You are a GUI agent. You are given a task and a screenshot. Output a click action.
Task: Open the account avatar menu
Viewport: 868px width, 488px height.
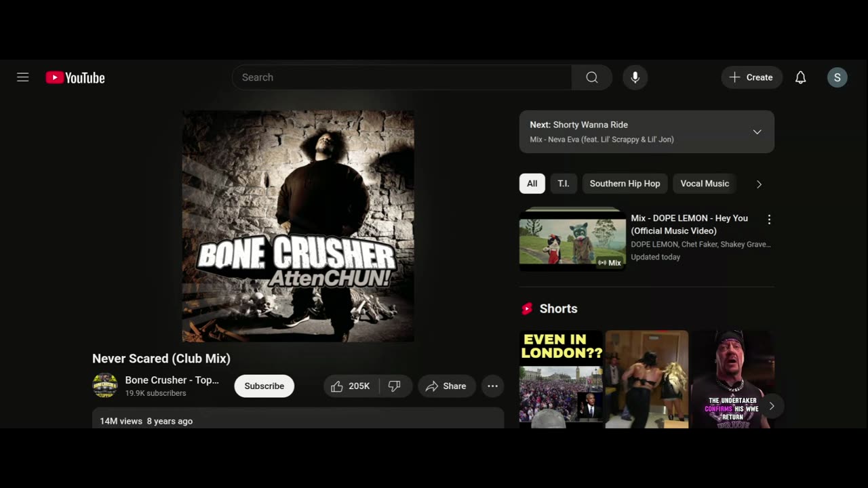click(x=837, y=77)
